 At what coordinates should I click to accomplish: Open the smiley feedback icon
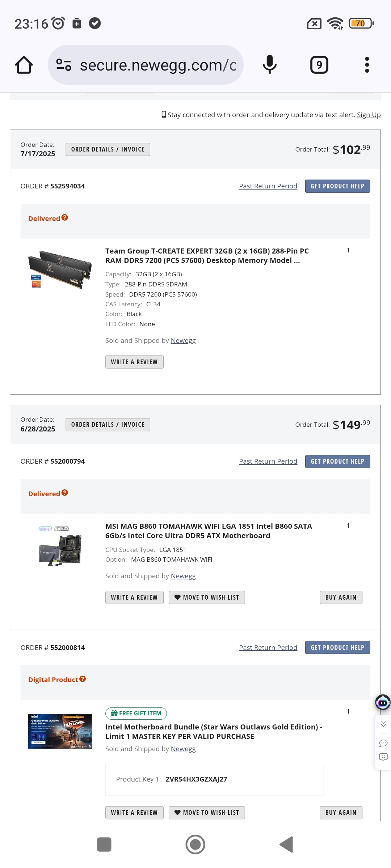(383, 757)
